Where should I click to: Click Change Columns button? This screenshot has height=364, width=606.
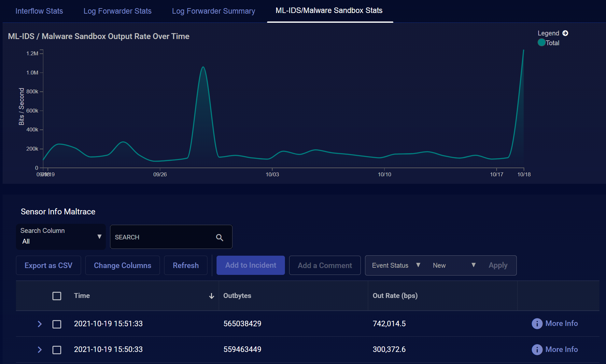click(x=122, y=265)
